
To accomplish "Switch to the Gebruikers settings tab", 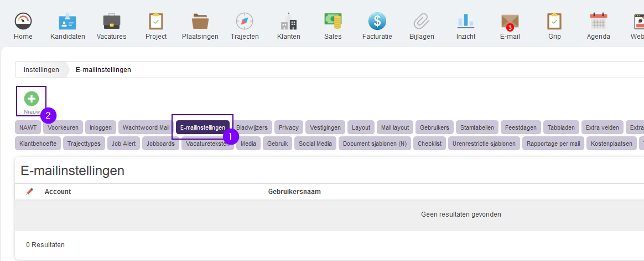I will (434, 127).
